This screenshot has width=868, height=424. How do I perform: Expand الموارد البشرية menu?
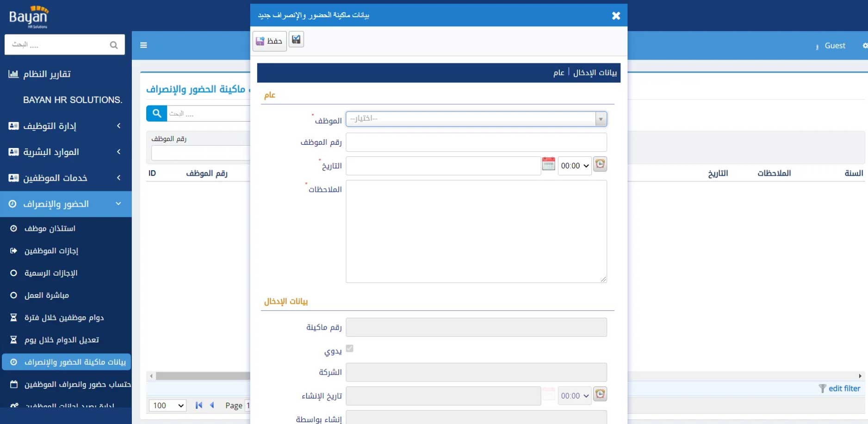[66, 152]
